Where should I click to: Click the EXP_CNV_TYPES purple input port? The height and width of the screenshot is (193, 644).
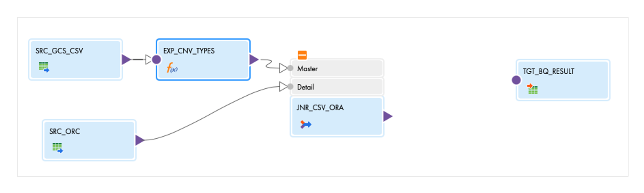[157, 59]
